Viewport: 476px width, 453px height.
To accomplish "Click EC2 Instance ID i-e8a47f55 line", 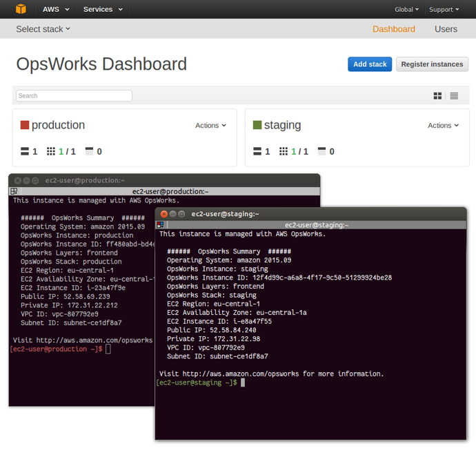I will (219, 321).
